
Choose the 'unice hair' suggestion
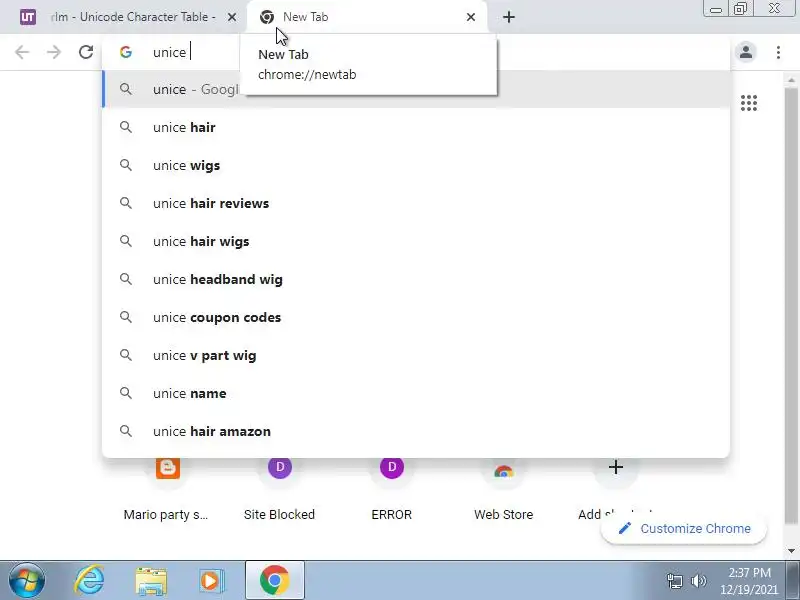pyautogui.click(x=416, y=128)
